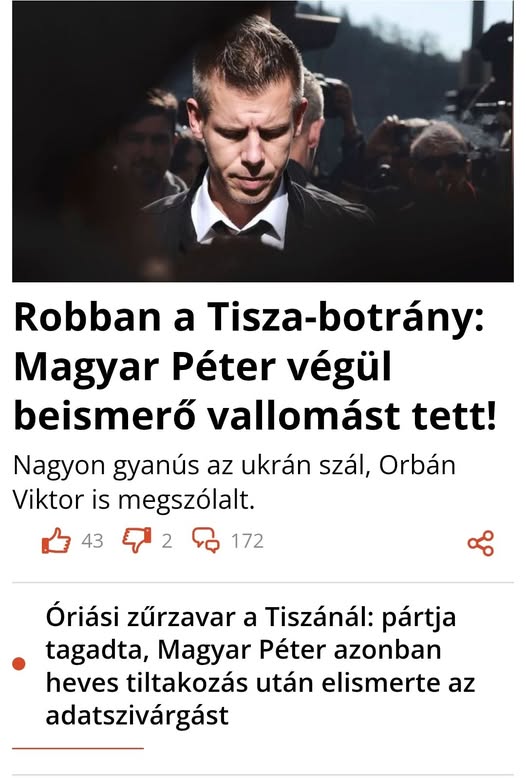Screen dimensions: 526x778
Task: Open headline starting 'Robban a Tisza-botrány'
Action: click(x=255, y=366)
